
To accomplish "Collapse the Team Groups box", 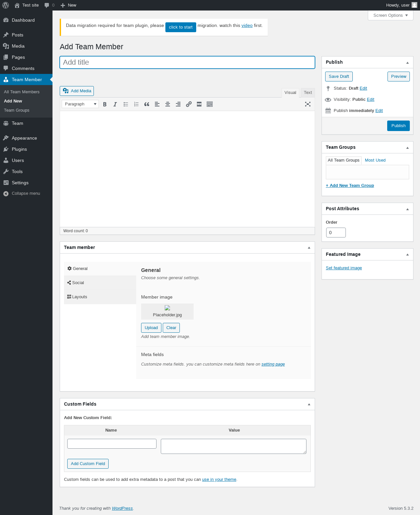I will point(408,147).
